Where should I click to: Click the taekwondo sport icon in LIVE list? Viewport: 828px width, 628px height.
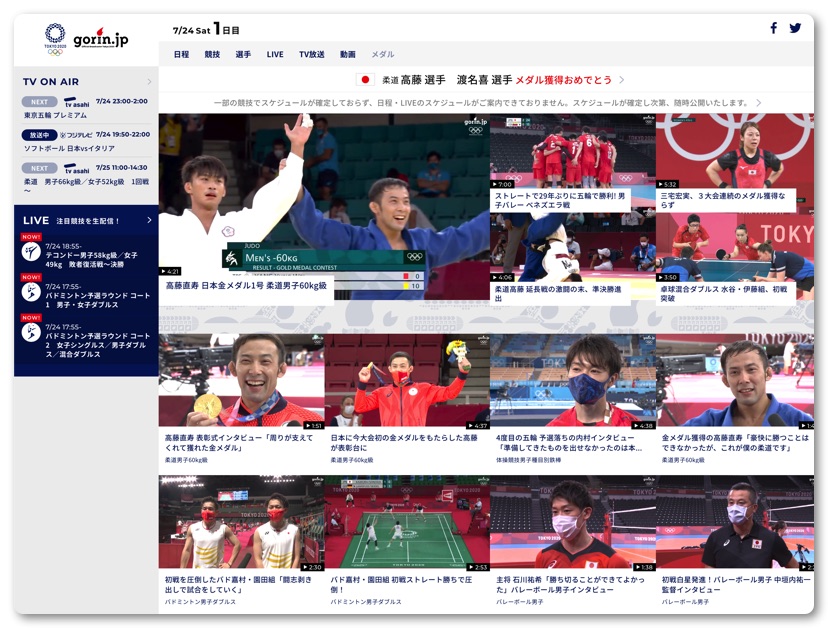point(31,252)
